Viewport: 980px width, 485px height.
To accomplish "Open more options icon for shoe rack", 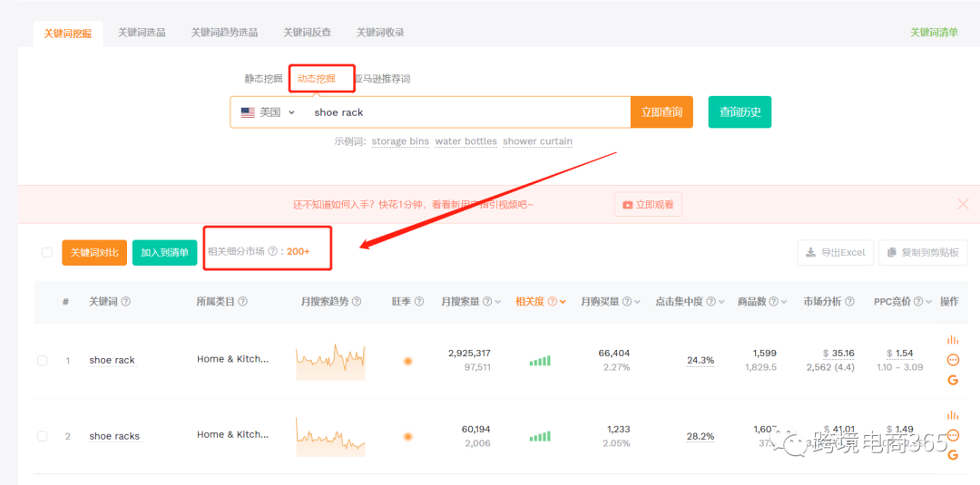I will pos(953,360).
